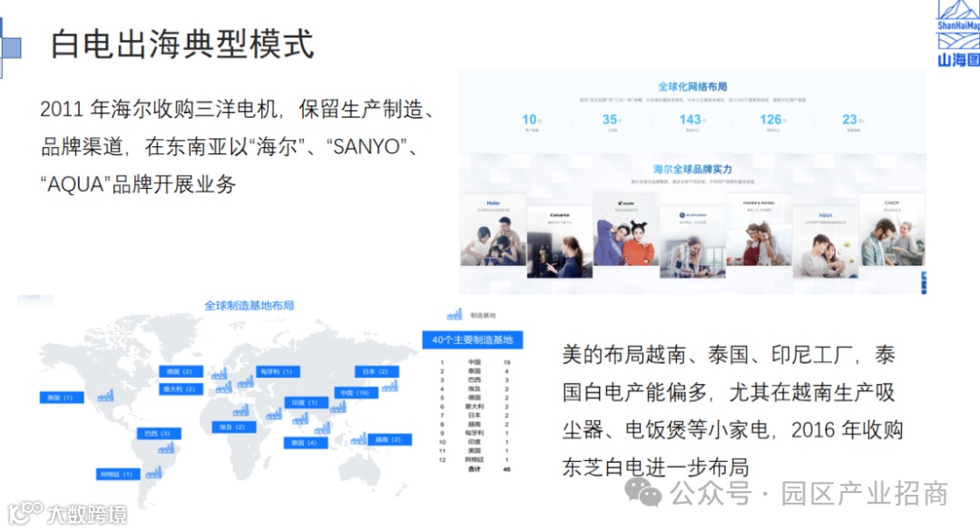Click table row 1 中国 19
The image size is (980, 532).
(475, 362)
